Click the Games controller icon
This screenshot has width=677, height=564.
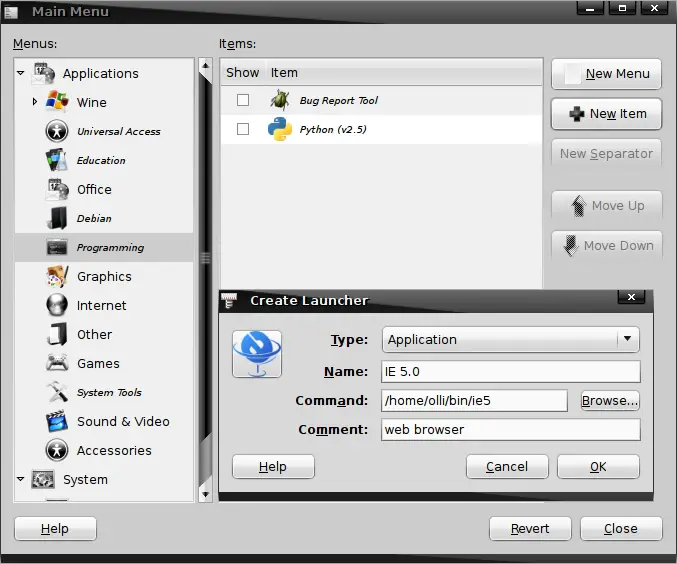57,363
